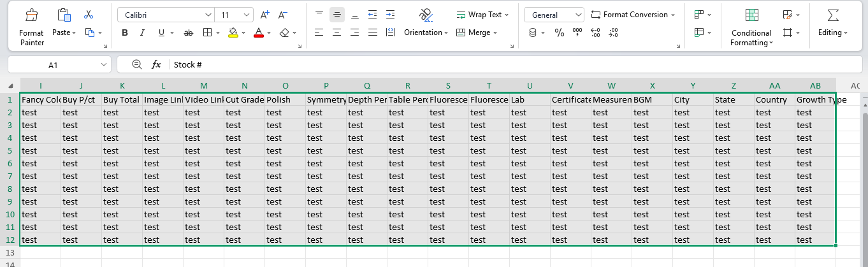Apply yellow fill color
The height and width of the screenshot is (267, 868).
click(233, 32)
